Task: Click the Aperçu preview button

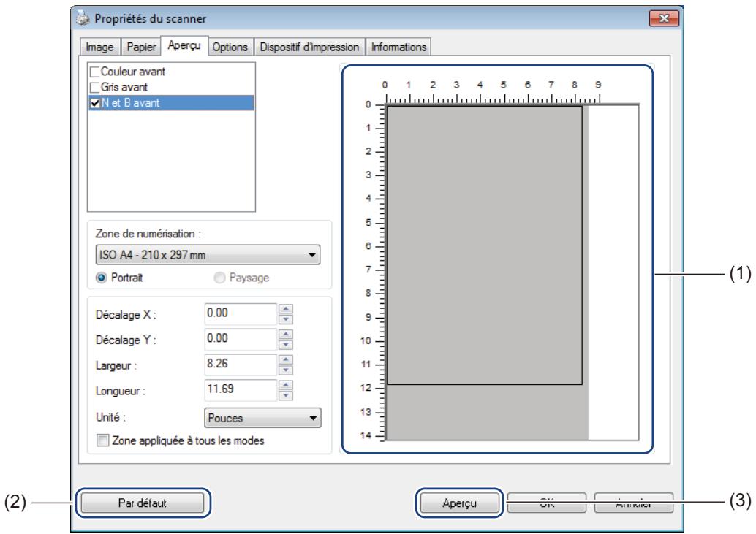Action: point(459,503)
